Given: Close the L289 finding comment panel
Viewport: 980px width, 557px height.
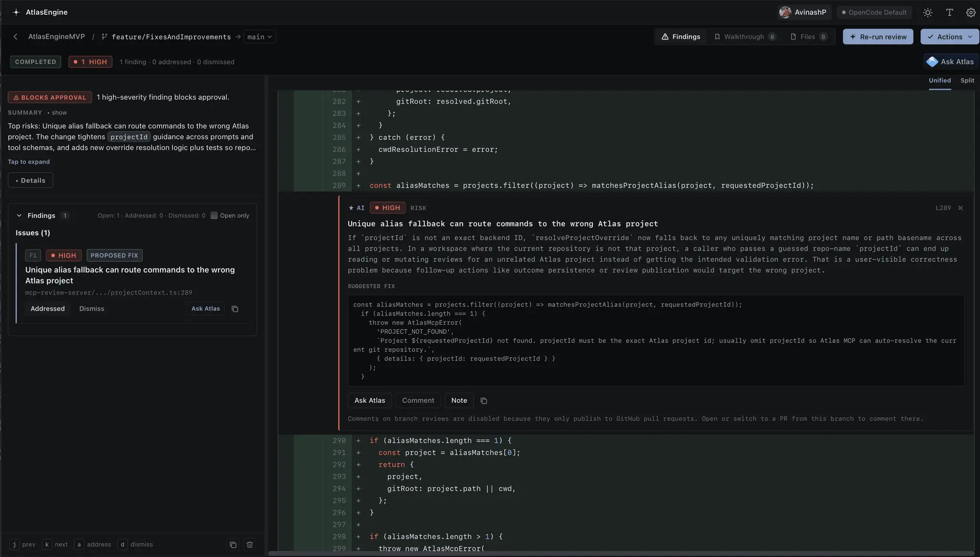Looking at the screenshot, I should pyautogui.click(x=960, y=208).
